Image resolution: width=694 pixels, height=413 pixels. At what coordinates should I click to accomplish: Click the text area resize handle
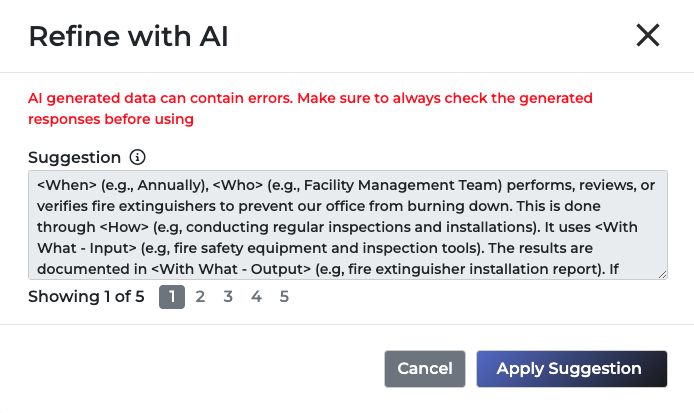(x=662, y=273)
